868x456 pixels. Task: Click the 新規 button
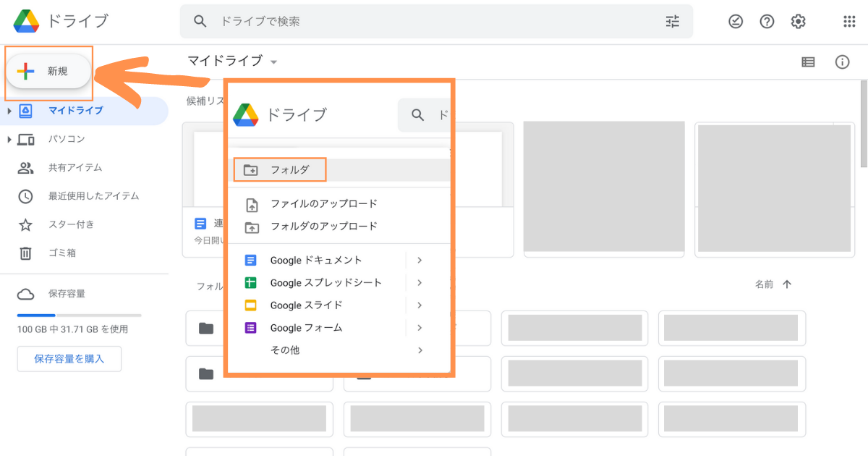point(48,71)
